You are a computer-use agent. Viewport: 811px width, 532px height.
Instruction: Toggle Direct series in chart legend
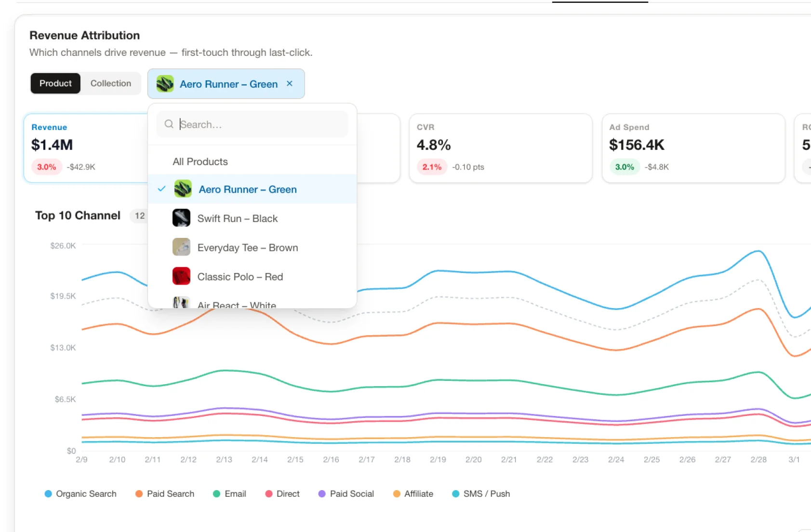point(282,493)
